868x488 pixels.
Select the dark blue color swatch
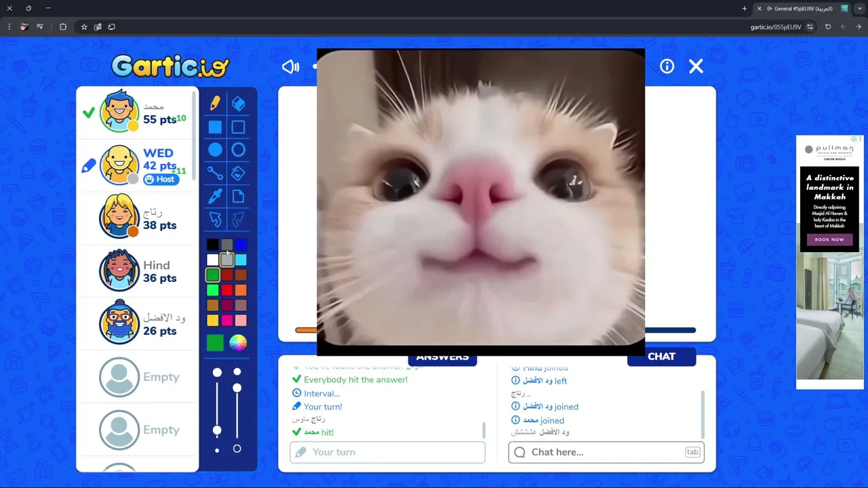point(241,245)
